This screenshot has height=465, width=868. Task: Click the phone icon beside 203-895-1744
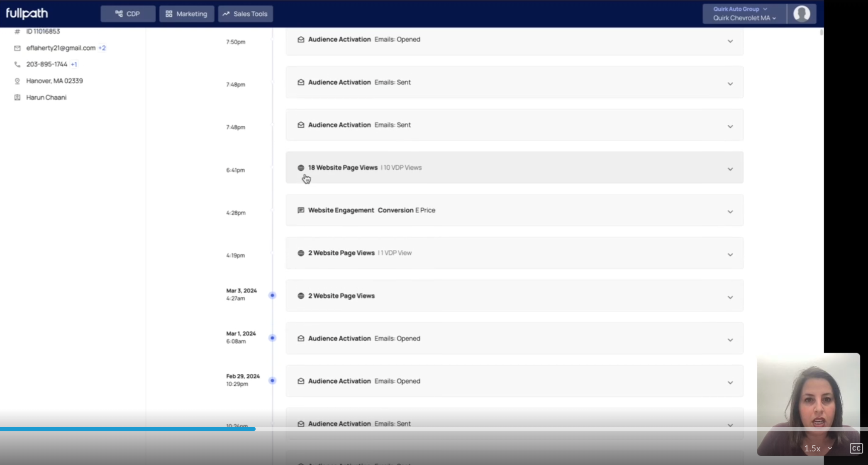coord(17,64)
